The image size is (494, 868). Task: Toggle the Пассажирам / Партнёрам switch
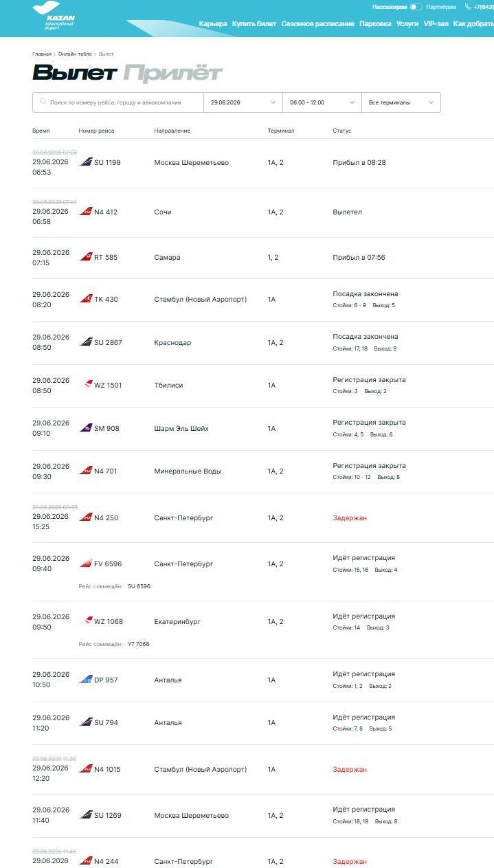point(416,7)
